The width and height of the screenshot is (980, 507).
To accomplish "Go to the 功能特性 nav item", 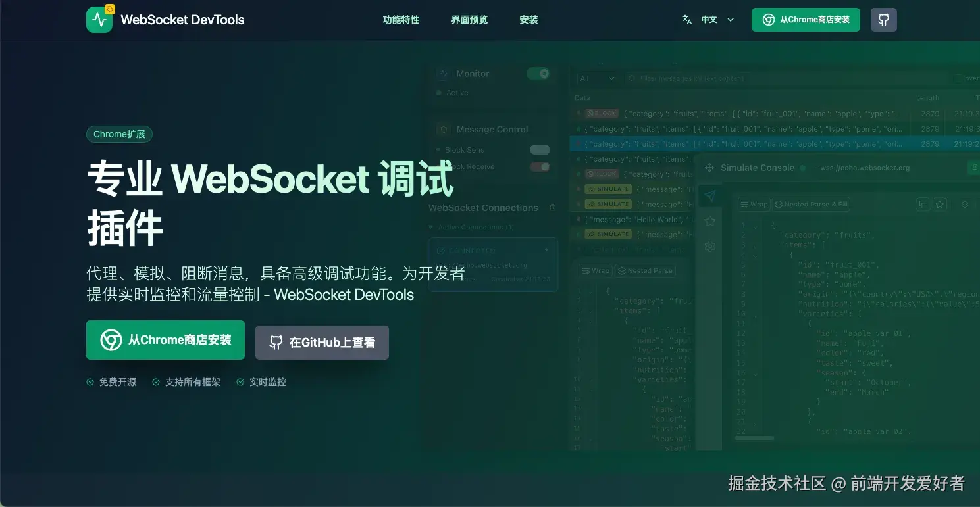I will 401,20.
